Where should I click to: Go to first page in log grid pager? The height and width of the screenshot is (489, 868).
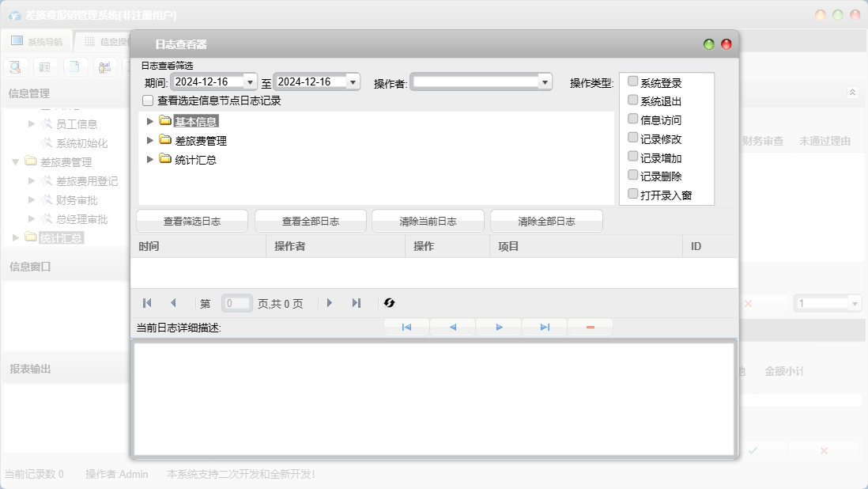(x=147, y=303)
